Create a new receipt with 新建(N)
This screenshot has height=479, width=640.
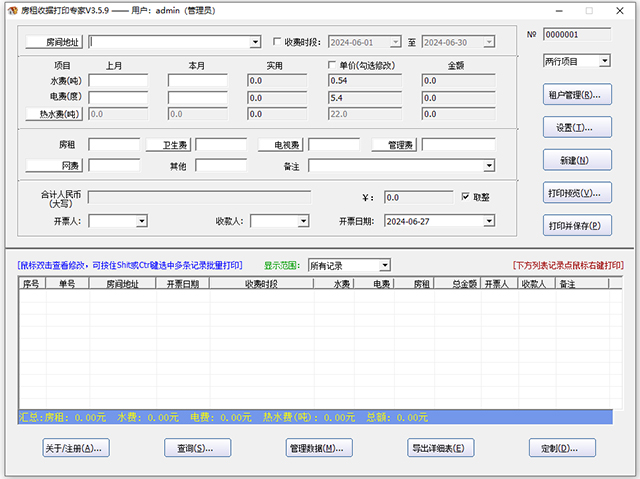click(x=577, y=160)
